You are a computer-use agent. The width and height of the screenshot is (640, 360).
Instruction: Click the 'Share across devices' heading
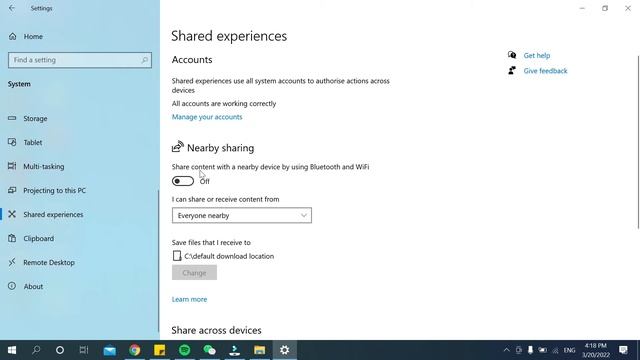(216, 330)
